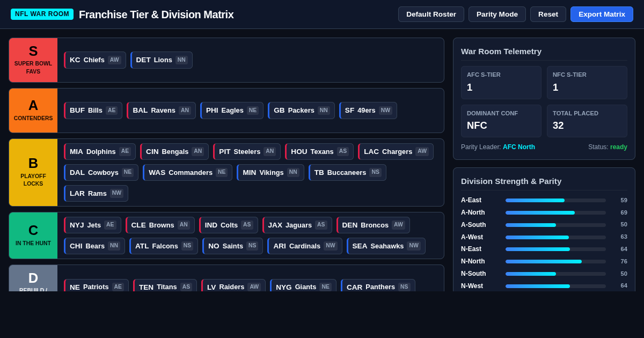Choose the DEN Broncos chip

[373, 225]
